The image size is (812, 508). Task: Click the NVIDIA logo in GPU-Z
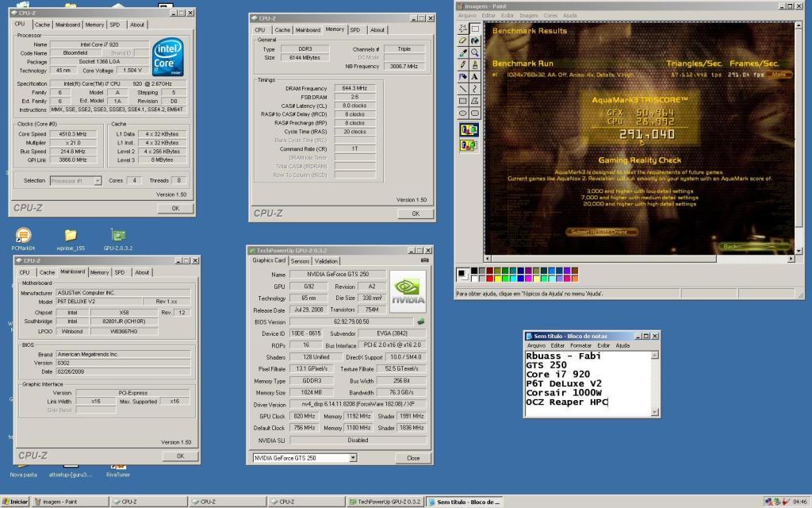click(x=408, y=291)
